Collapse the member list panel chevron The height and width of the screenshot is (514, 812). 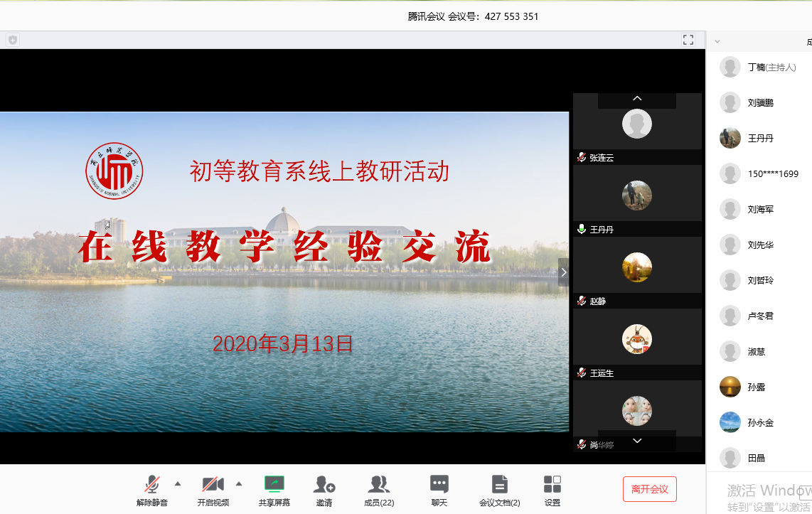click(x=717, y=42)
